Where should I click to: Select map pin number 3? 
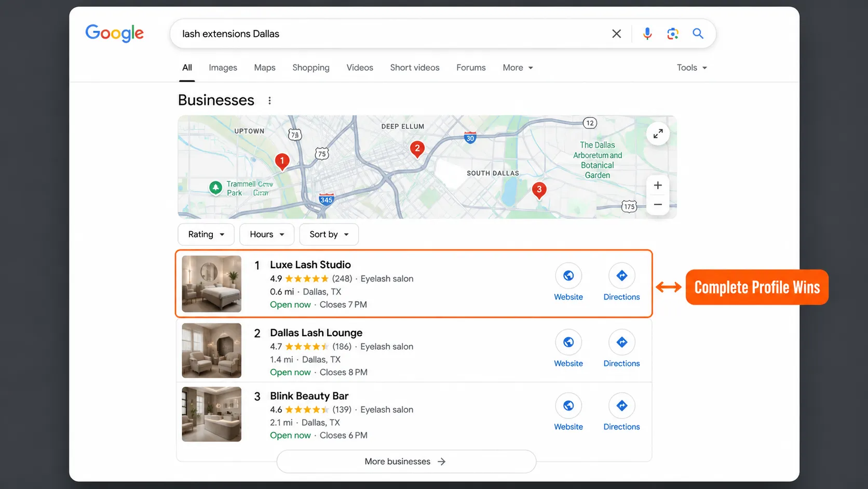[x=539, y=190]
